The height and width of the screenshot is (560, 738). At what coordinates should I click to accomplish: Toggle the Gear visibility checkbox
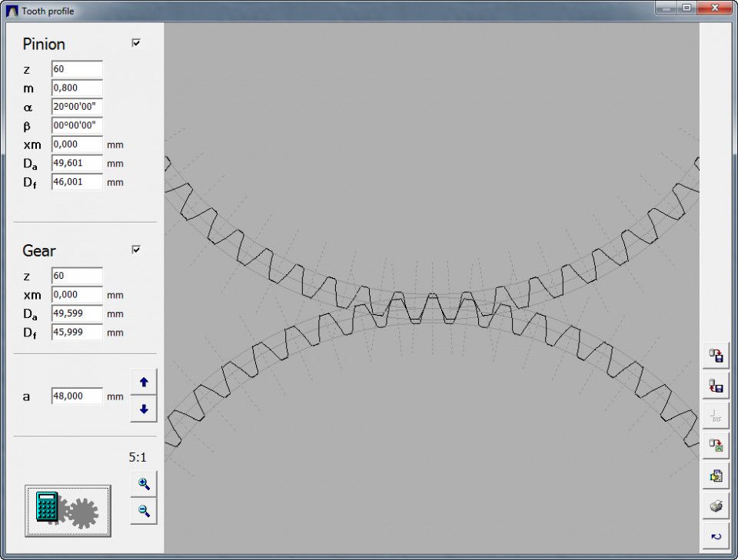(136, 250)
